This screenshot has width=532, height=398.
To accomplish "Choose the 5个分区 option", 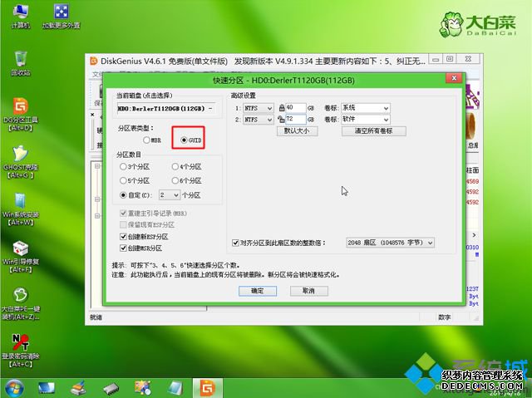I will pyautogui.click(x=135, y=180).
